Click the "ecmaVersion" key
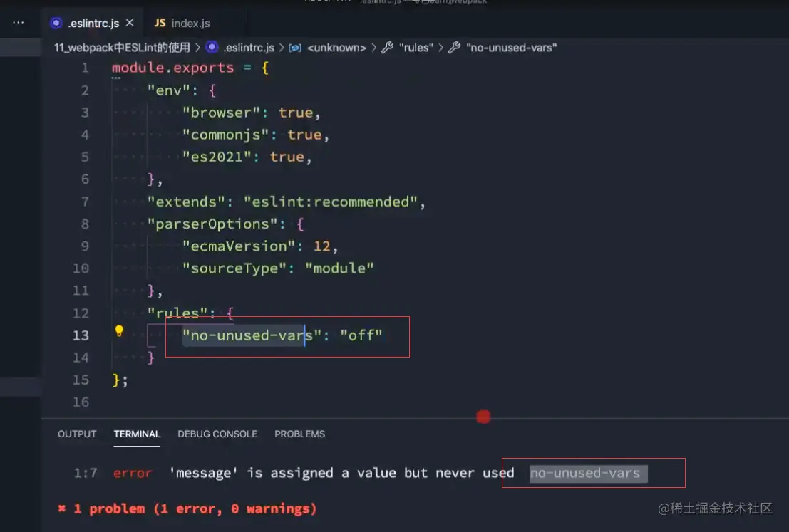The height and width of the screenshot is (532, 789). [x=238, y=246]
